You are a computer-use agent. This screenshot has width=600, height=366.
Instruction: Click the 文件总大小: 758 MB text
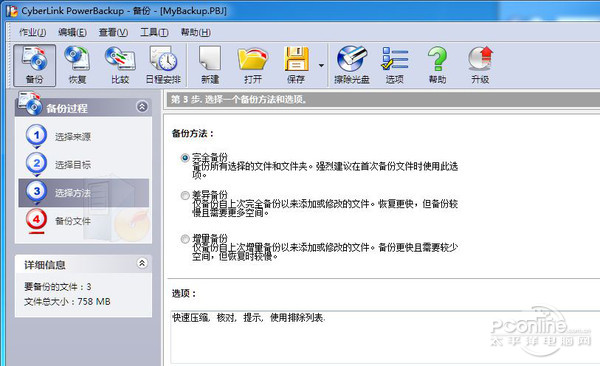[x=67, y=302]
